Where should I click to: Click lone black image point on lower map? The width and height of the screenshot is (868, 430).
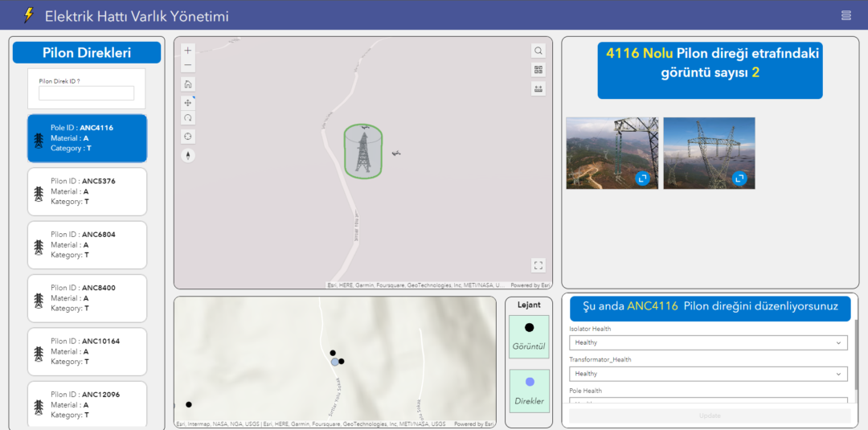[189, 404]
